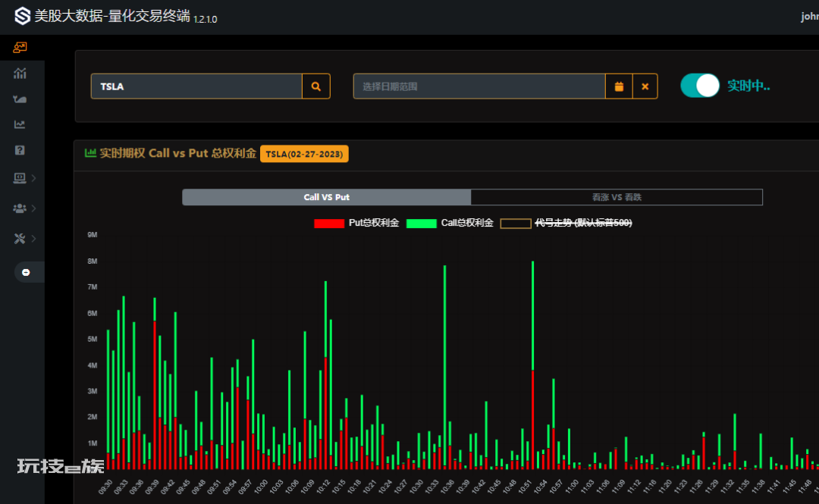Viewport: 819px width, 504px height.
Task: Click the 9M y-axis label
Action: pyautogui.click(x=93, y=235)
